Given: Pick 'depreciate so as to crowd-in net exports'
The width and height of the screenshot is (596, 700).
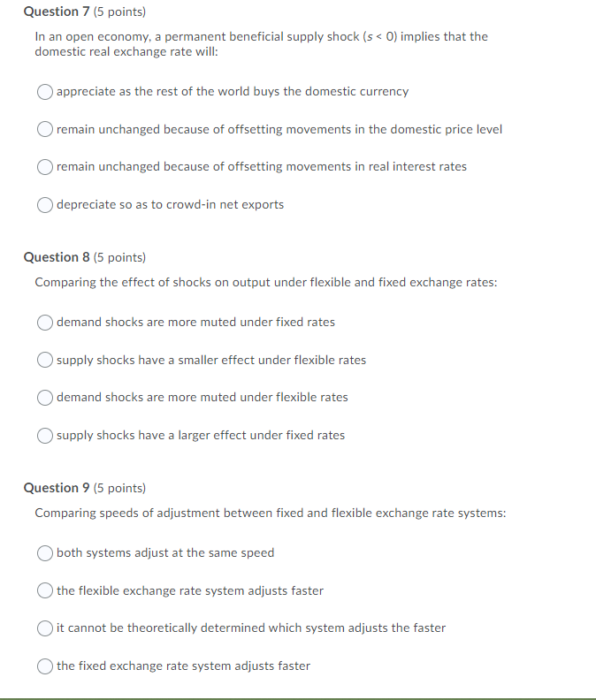Looking at the screenshot, I should tap(45, 205).
